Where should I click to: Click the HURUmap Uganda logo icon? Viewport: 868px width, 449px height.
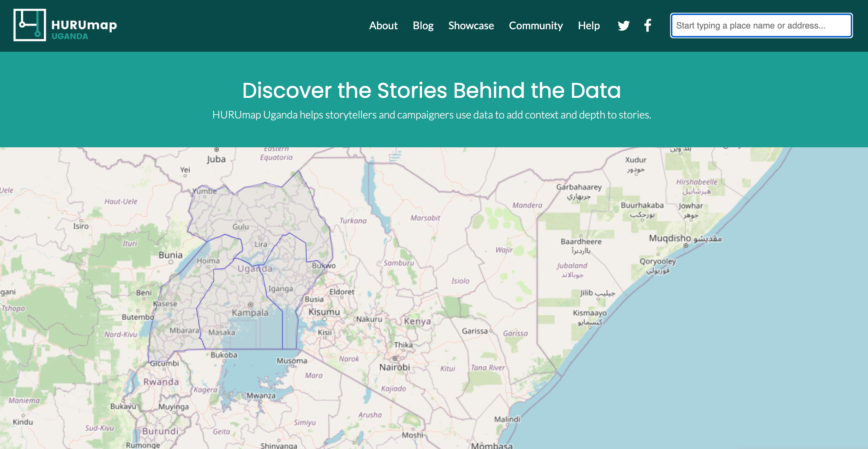30,25
